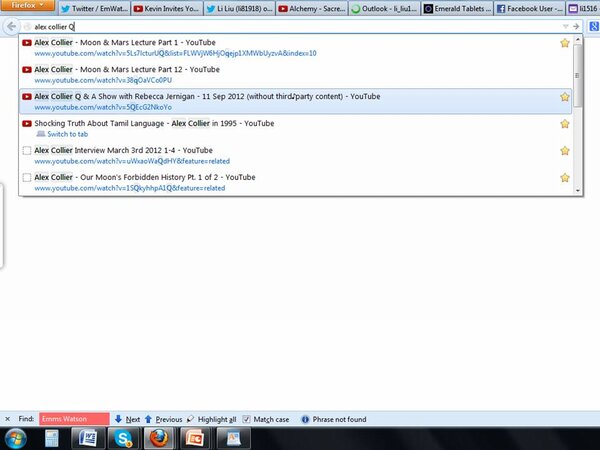Click Previous in the Find bar
Image resolution: width=600 pixels, height=450 pixels.
pos(164,419)
